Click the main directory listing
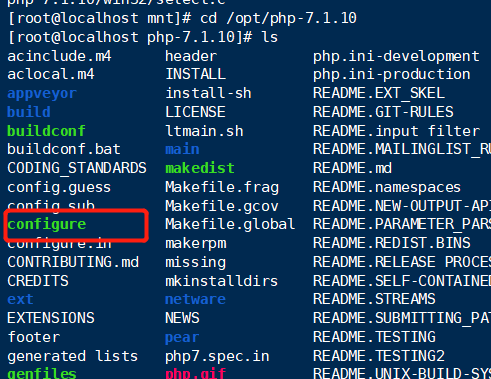491x379 pixels. (182, 149)
